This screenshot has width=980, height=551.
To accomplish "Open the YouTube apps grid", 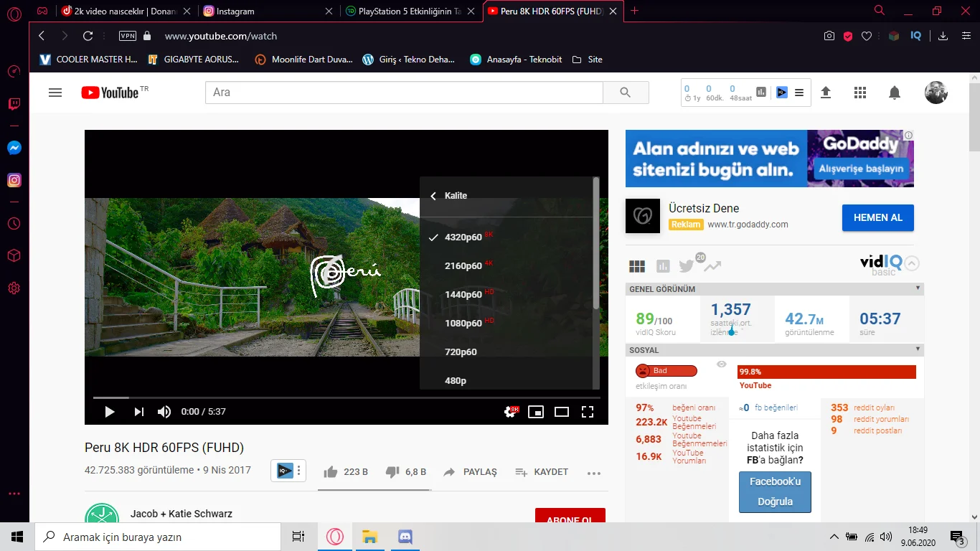I will [x=859, y=93].
